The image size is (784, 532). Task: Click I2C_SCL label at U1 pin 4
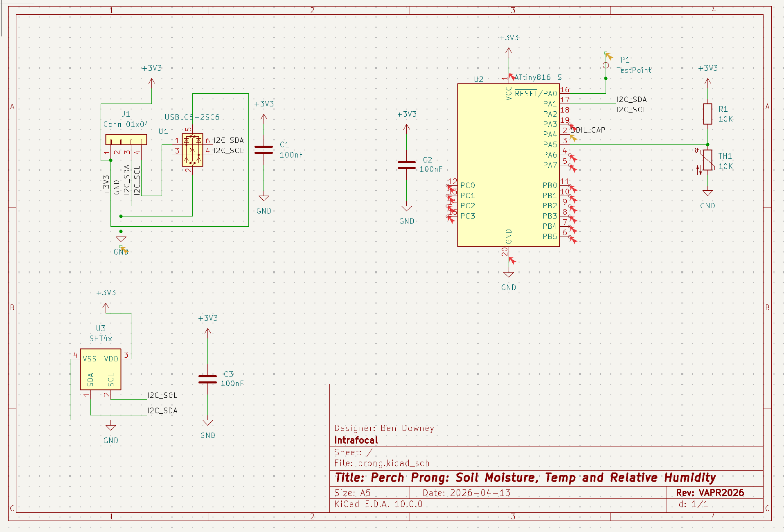(x=229, y=151)
